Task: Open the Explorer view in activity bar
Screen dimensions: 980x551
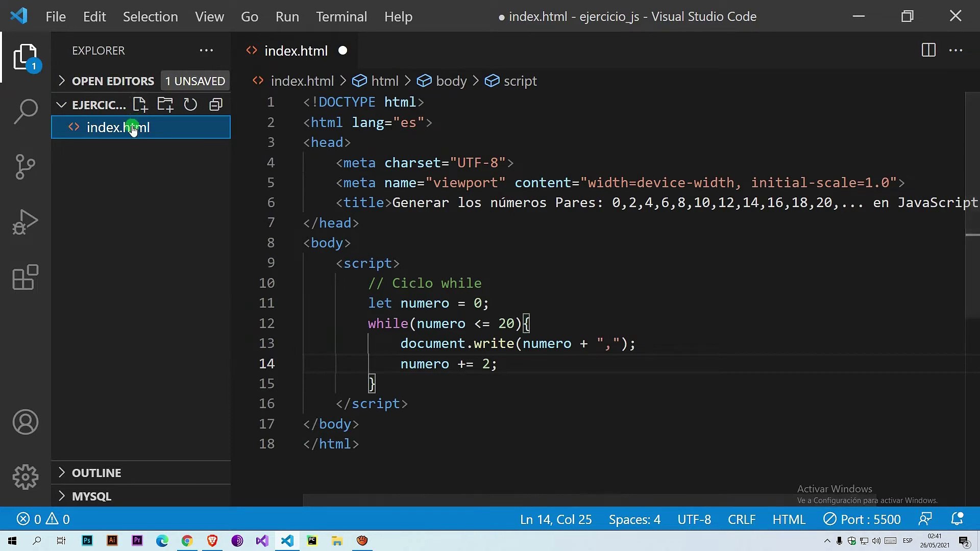Action: coord(25,57)
